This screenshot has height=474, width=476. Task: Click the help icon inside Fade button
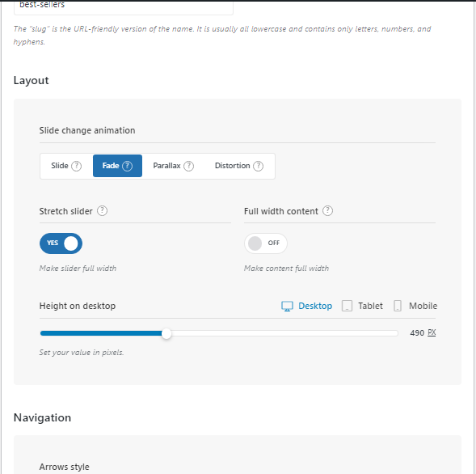[x=127, y=166]
